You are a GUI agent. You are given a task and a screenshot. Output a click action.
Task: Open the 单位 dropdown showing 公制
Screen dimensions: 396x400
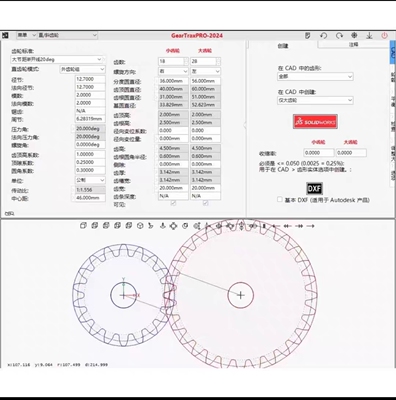coord(90,180)
